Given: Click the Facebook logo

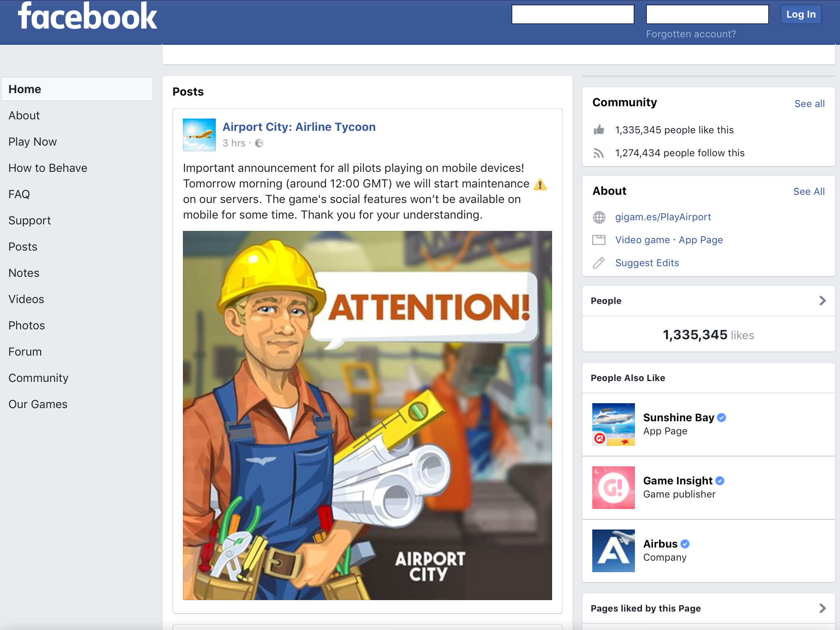Looking at the screenshot, I should pyautogui.click(x=87, y=16).
